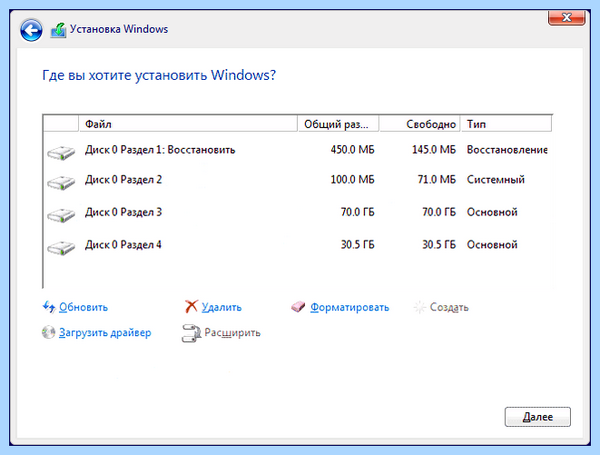Viewport: 600px width, 455px height.
Task: Proceed with the Далее button
Action: click(x=538, y=417)
